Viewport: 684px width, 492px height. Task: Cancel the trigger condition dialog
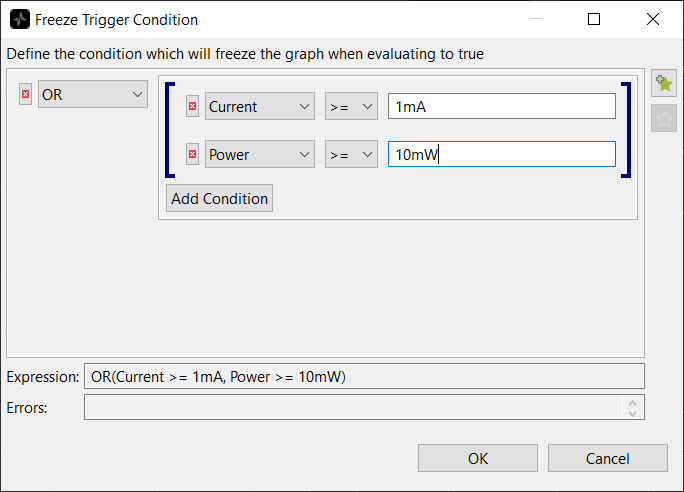(608, 458)
